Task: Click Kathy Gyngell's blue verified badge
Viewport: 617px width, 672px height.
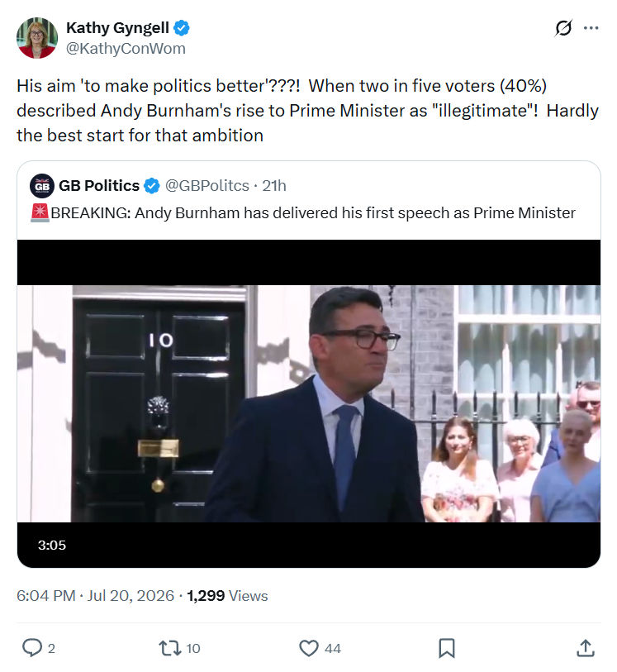Action: tap(182, 28)
